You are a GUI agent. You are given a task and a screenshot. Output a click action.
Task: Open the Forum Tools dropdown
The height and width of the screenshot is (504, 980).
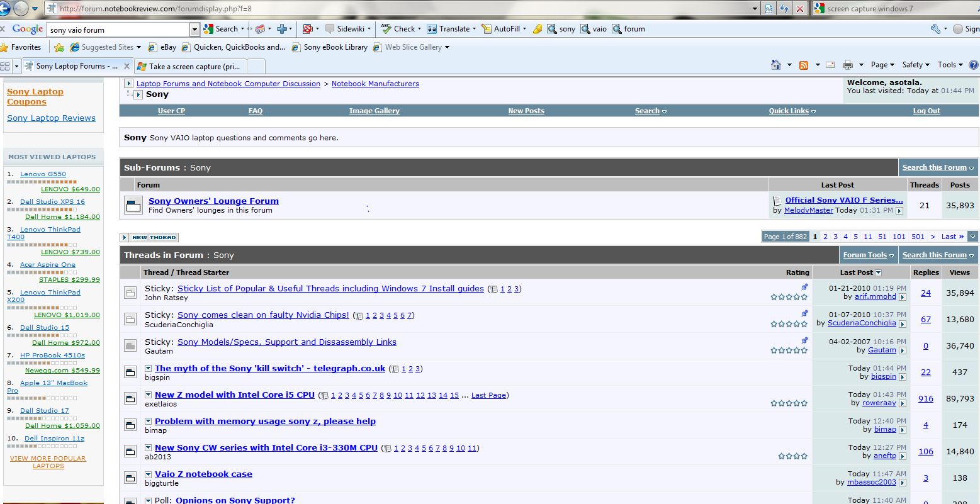click(869, 255)
